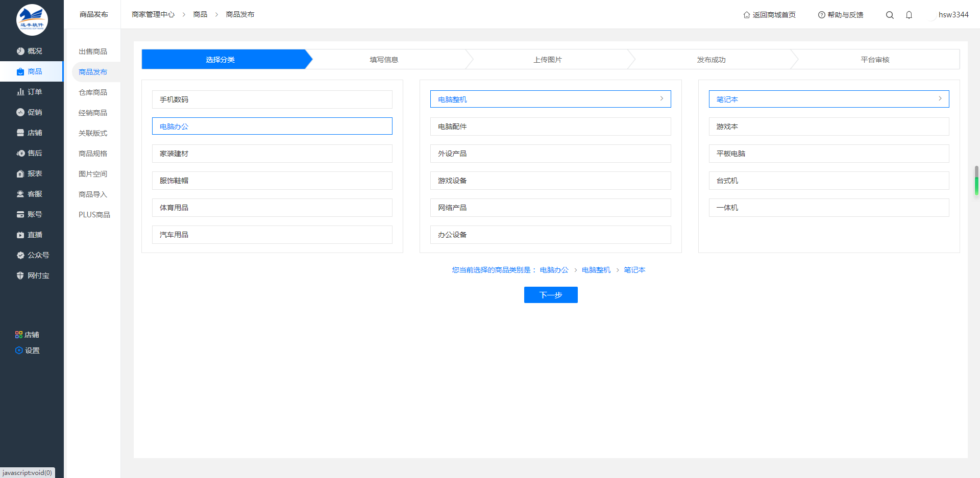This screenshot has height=478, width=980.
Task: Click the 下一步 next button
Action: click(551, 295)
